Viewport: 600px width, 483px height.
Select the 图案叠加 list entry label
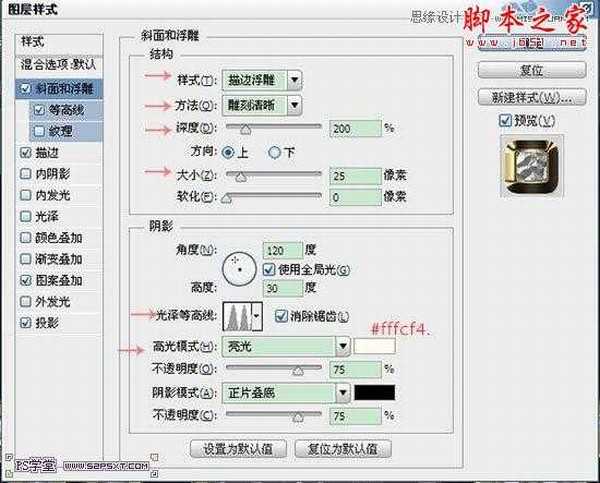click(x=59, y=280)
